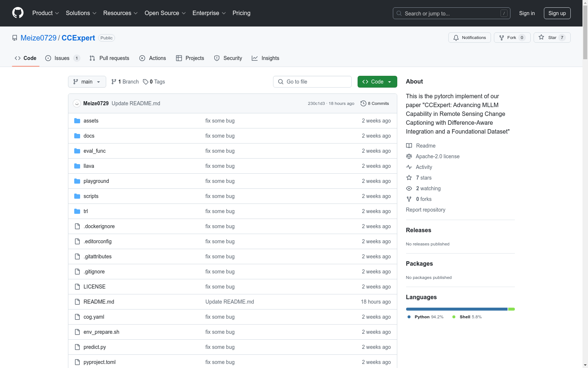Click the Report repository link
588x368 pixels.
click(426, 210)
